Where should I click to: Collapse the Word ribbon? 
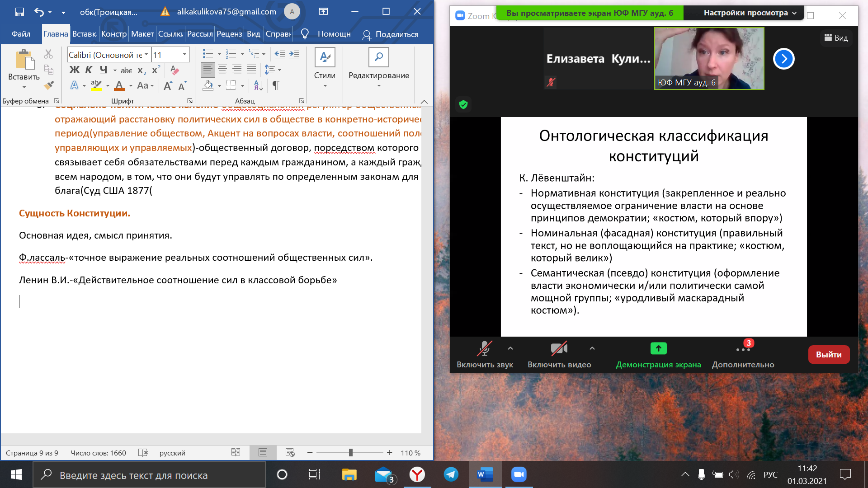click(424, 102)
